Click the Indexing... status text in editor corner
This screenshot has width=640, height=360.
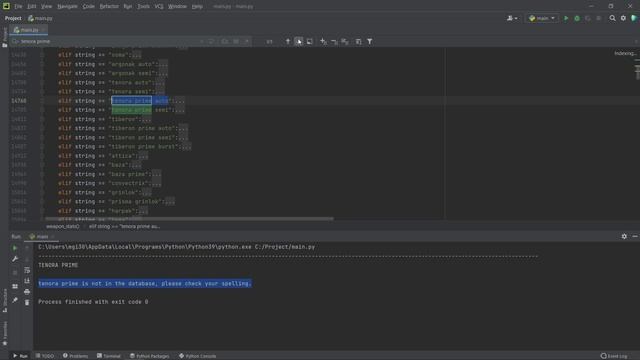624,53
